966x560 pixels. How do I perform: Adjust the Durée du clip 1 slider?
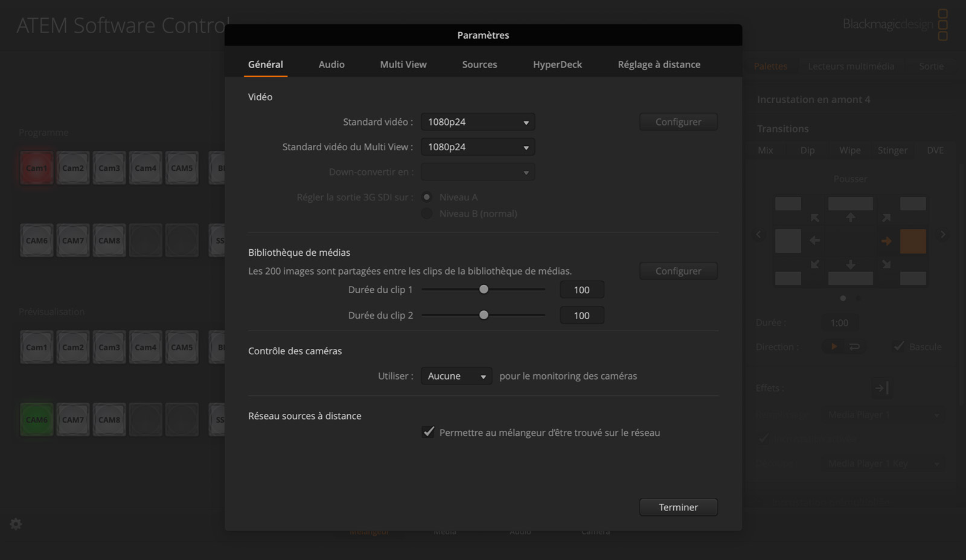[x=484, y=290]
